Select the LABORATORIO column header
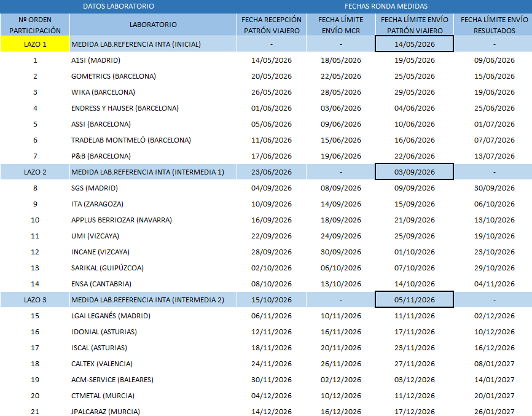The width and height of the screenshot is (532, 416). point(153,25)
